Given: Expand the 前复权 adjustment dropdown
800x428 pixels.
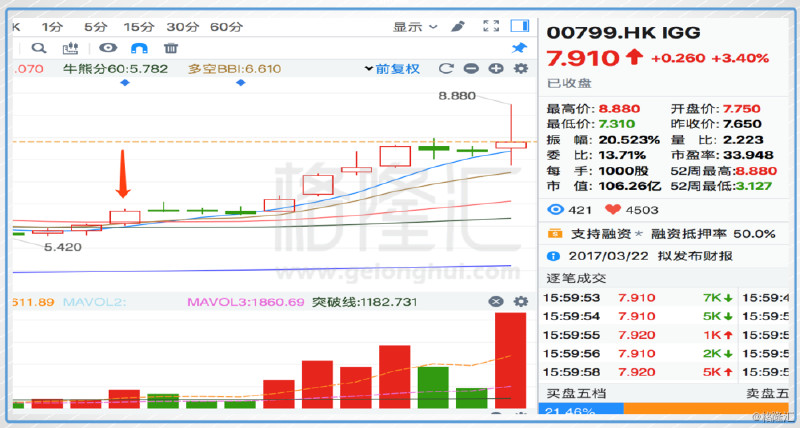Looking at the screenshot, I should [x=403, y=69].
